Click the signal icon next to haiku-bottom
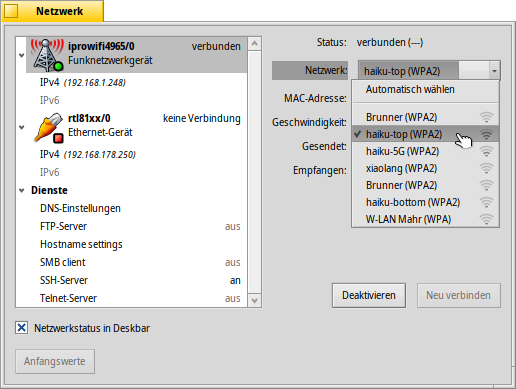The width and height of the screenshot is (516, 389). pyautogui.click(x=486, y=202)
